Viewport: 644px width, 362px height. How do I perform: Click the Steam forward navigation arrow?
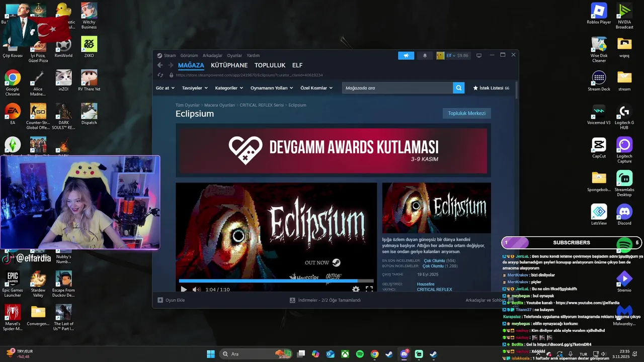click(x=171, y=65)
